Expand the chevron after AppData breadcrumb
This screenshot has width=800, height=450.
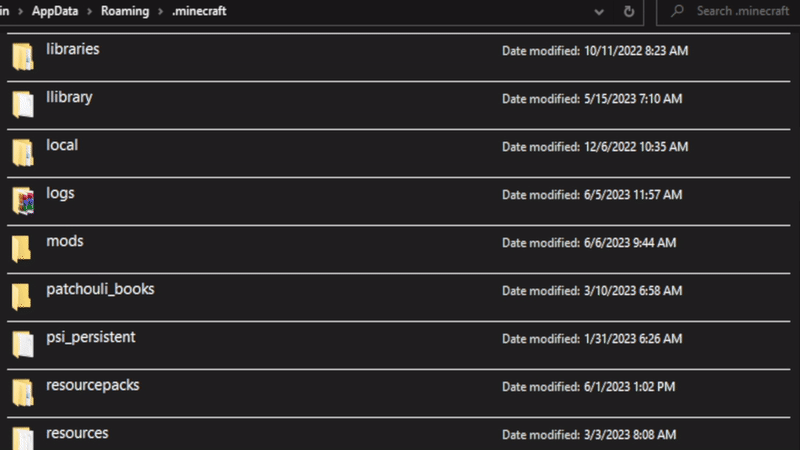pos(90,11)
